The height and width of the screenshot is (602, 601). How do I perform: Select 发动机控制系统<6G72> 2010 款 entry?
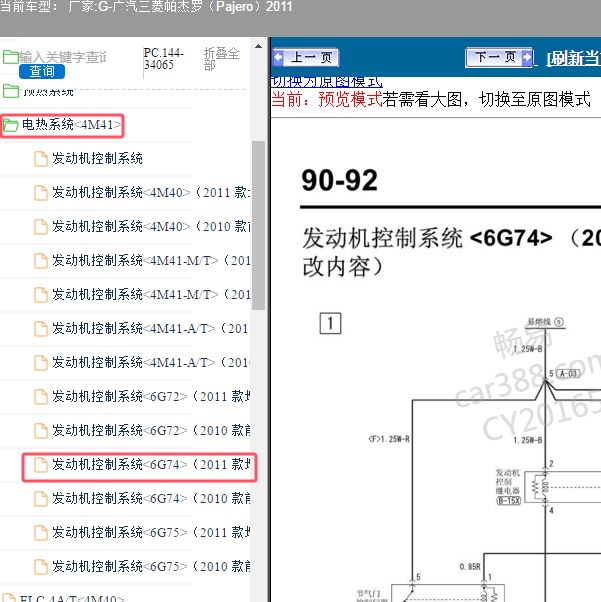(151, 430)
